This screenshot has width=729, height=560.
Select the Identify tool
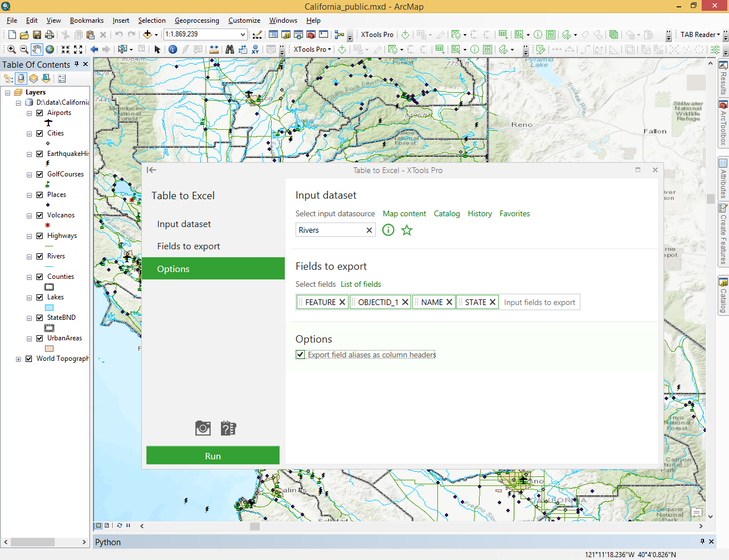pos(173,50)
